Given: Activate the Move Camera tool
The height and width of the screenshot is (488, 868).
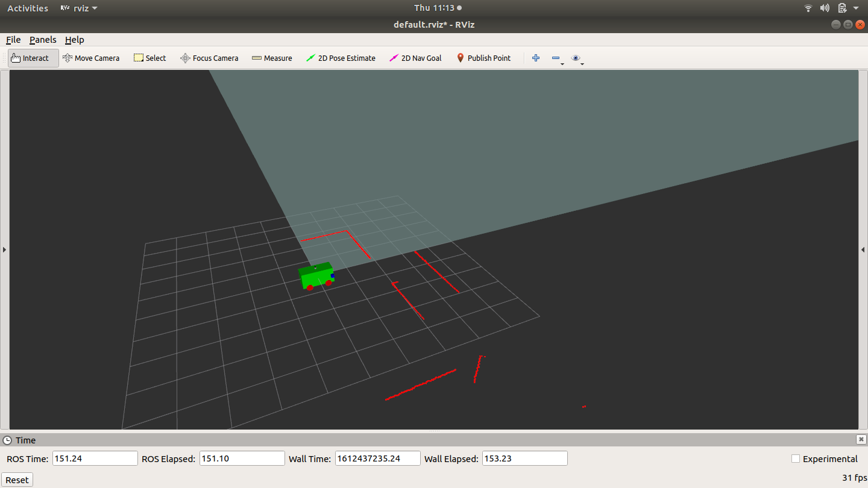Looking at the screenshot, I should pos(91,58).
